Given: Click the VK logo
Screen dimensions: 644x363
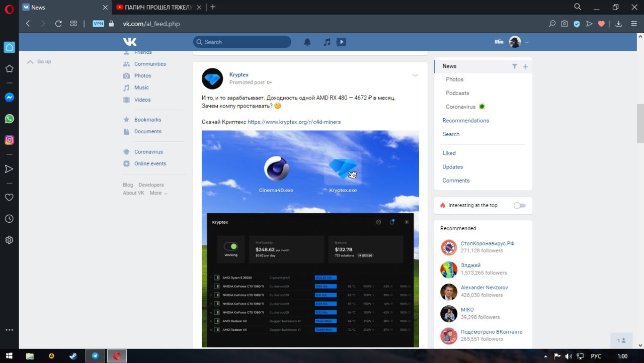Looking at the screenshot, I should [130, 42].
